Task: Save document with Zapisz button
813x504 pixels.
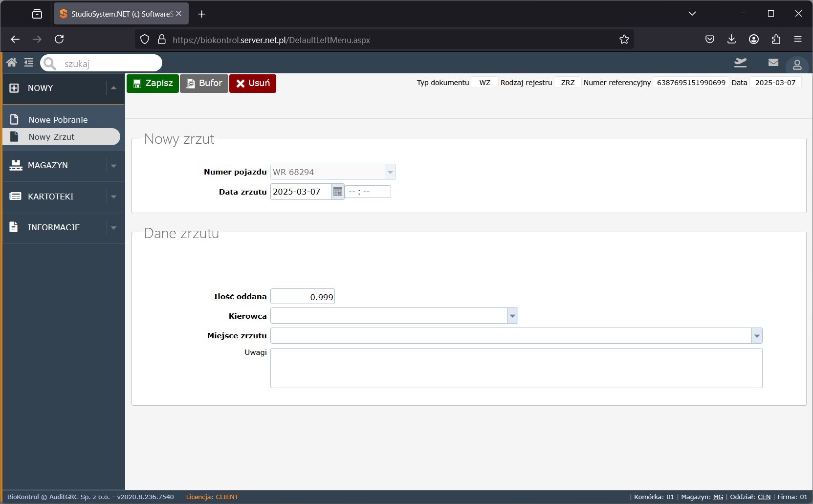Action: [153, 84]
